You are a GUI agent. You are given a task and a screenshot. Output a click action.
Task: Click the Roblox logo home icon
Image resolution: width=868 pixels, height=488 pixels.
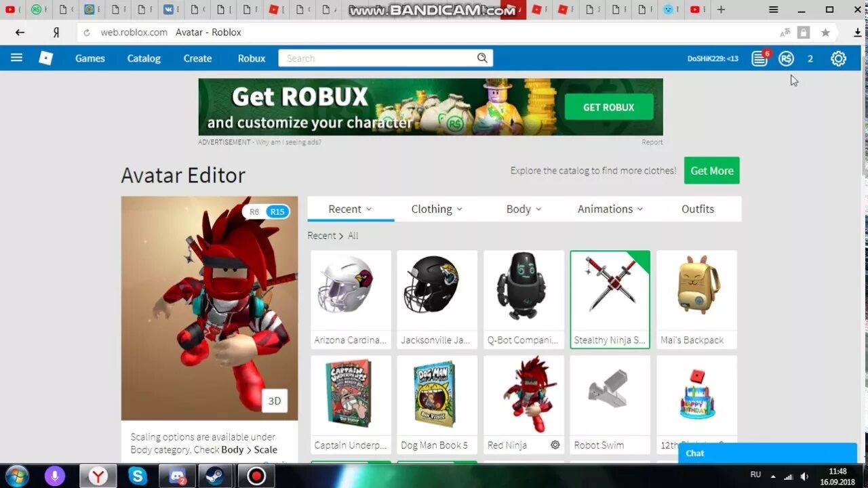click(45, 58)
